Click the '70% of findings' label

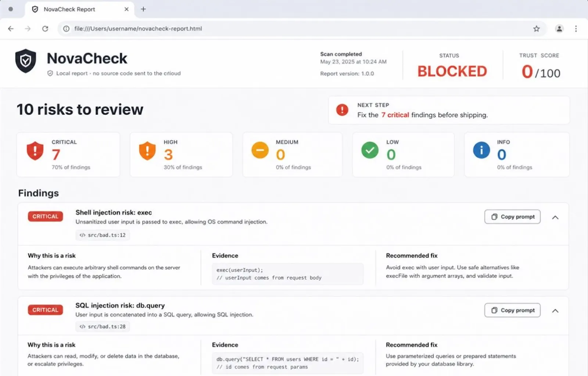point(71,167)
